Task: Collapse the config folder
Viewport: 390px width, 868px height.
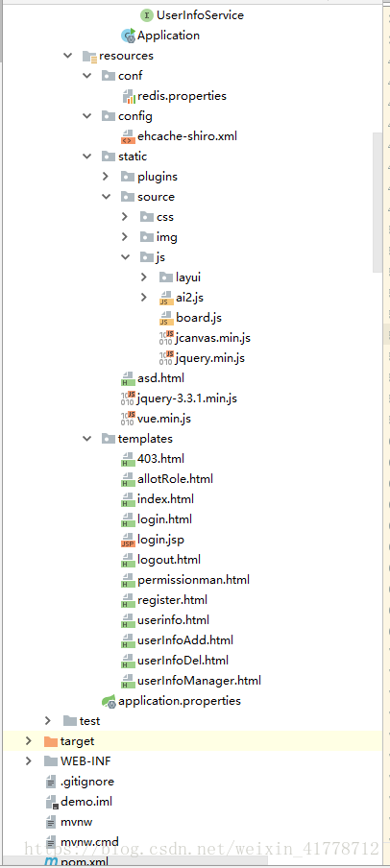Action: tap(87, 116)
